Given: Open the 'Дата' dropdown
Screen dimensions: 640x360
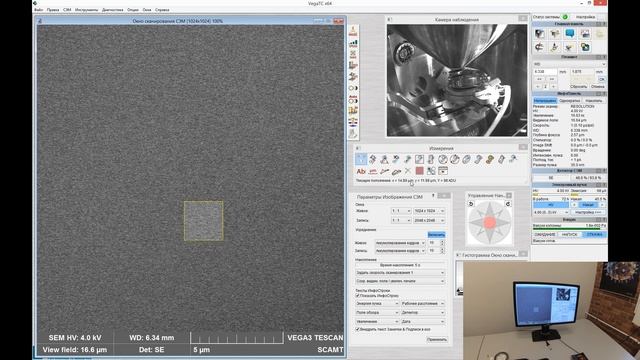Looking at the screenshot, I should click(423, 322).
